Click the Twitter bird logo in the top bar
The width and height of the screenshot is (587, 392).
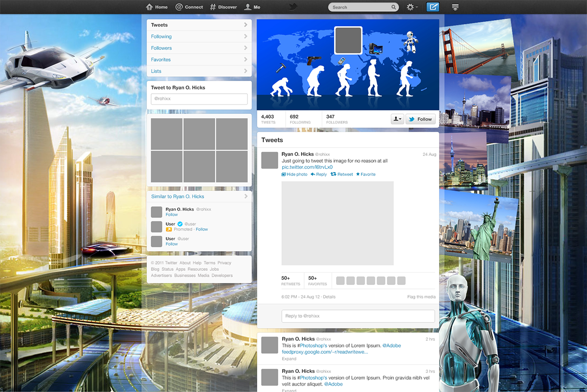293,7
